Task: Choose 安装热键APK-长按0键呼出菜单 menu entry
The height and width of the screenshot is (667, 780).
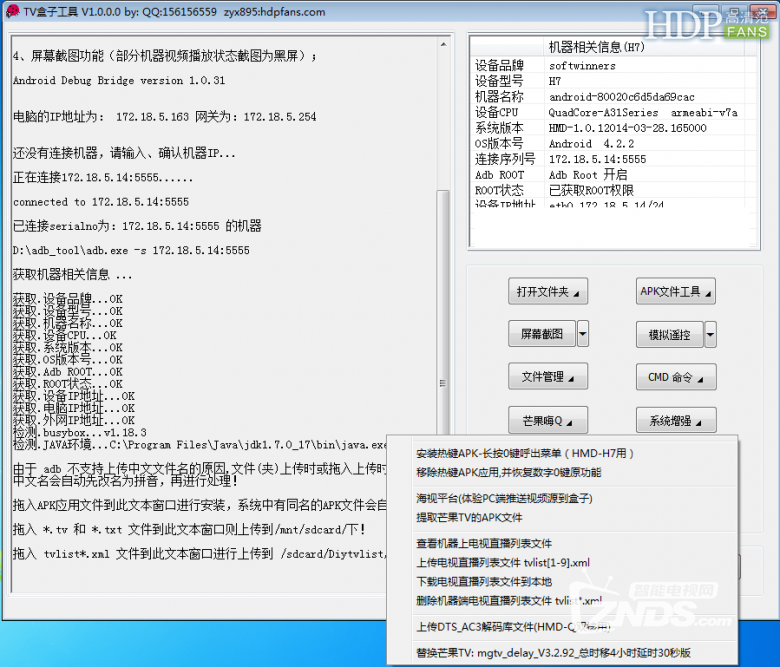Action: (525, 453)
